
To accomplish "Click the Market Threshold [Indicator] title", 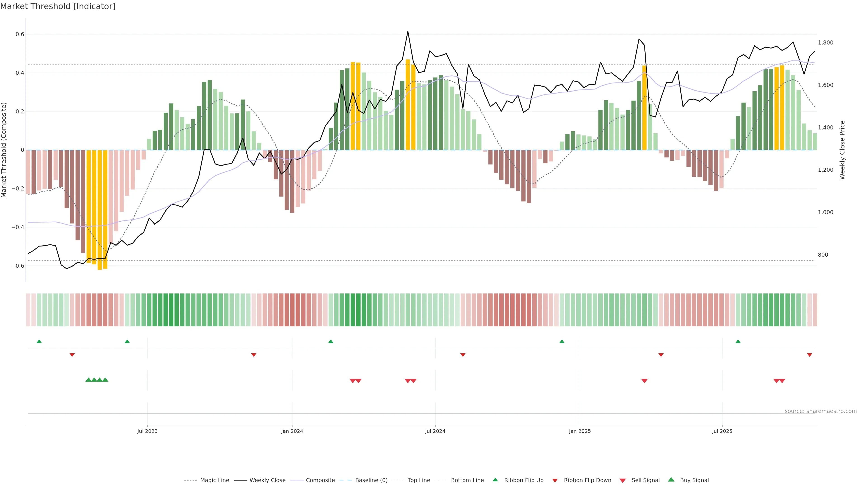I will 58,6.
